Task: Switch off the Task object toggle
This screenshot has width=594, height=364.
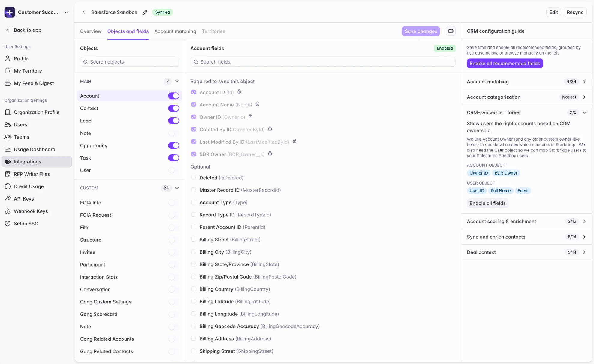Action: (x=173, y=158)
